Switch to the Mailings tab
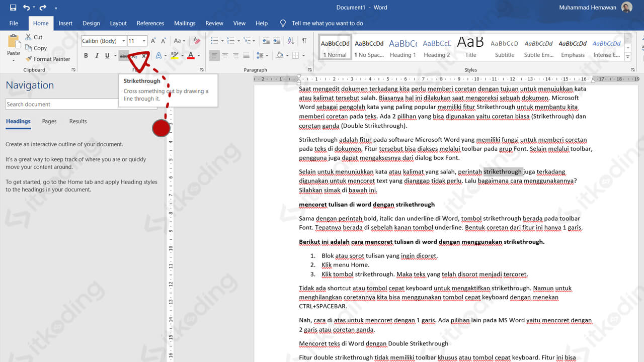 point(185,23)
